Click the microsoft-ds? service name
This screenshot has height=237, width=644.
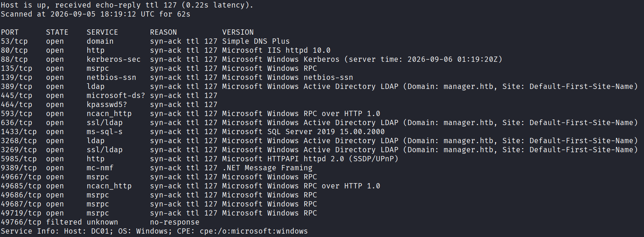point(116,95)
